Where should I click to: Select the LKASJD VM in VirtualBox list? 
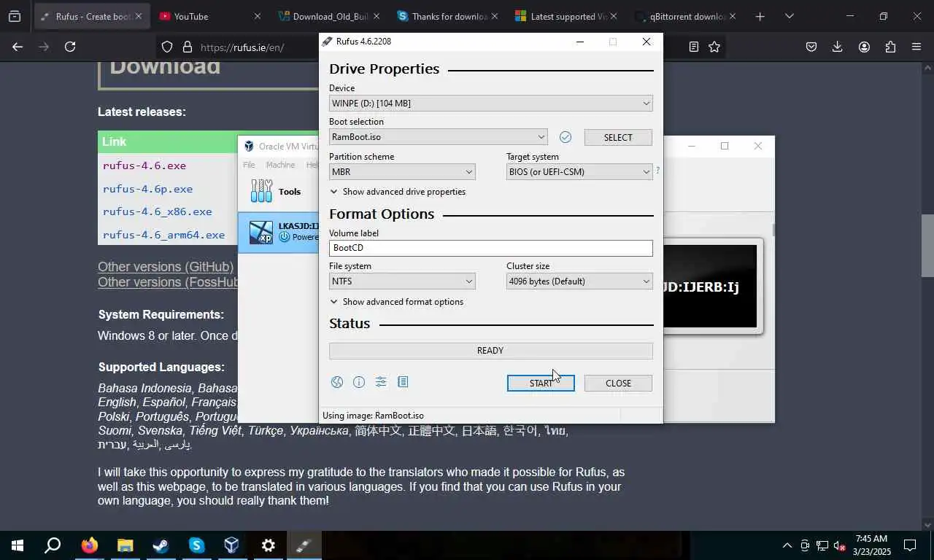[x=279, y=232]
